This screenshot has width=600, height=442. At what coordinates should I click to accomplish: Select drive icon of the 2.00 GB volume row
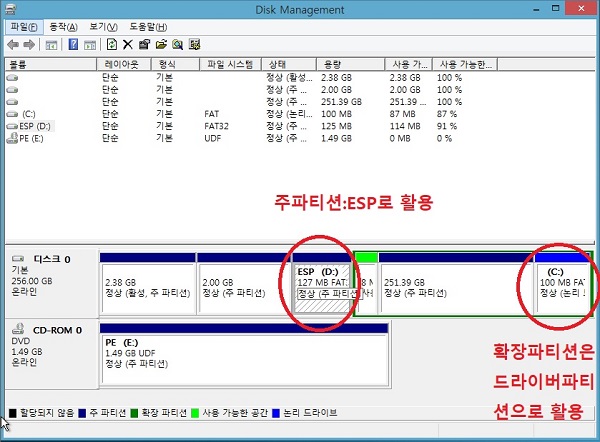[12, 90]
